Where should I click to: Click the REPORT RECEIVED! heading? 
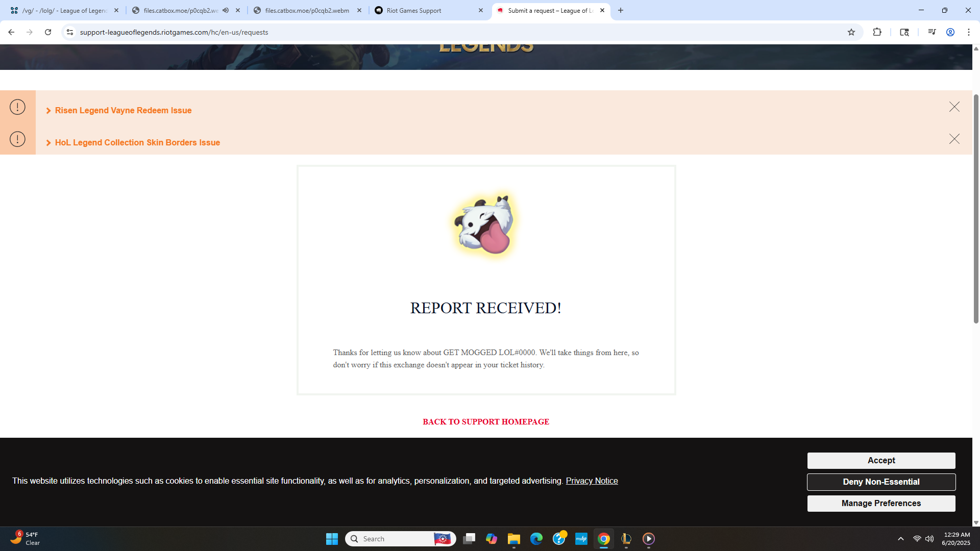click(486, 308)
